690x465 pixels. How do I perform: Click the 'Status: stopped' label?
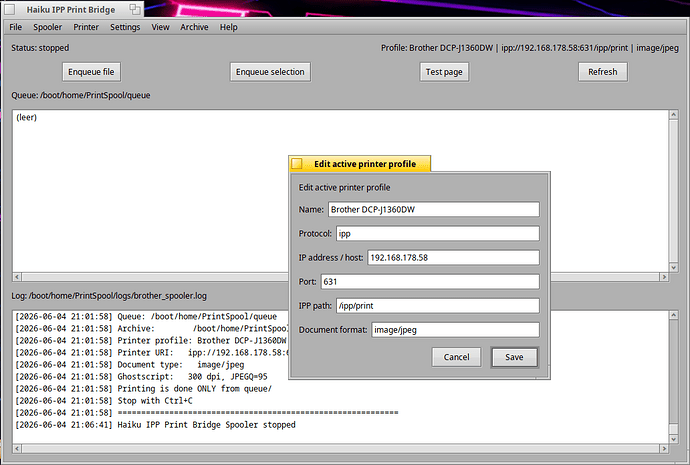click(x=40, y=48)
